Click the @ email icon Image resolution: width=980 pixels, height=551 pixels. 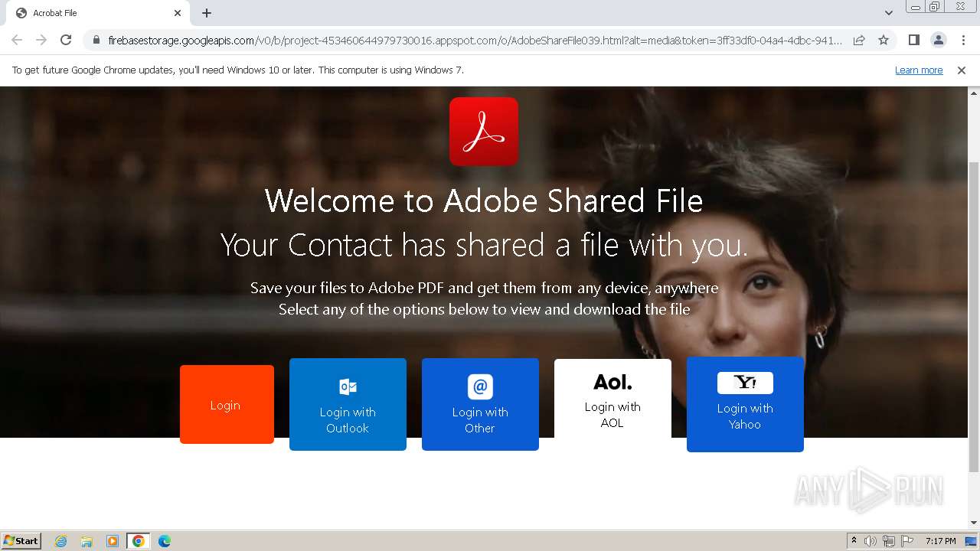click(x=480, y=386)
